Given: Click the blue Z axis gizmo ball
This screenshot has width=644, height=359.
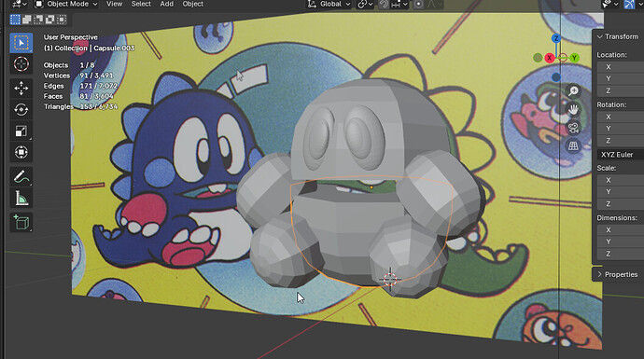Looking at the screenshot, I should (556, 38).
